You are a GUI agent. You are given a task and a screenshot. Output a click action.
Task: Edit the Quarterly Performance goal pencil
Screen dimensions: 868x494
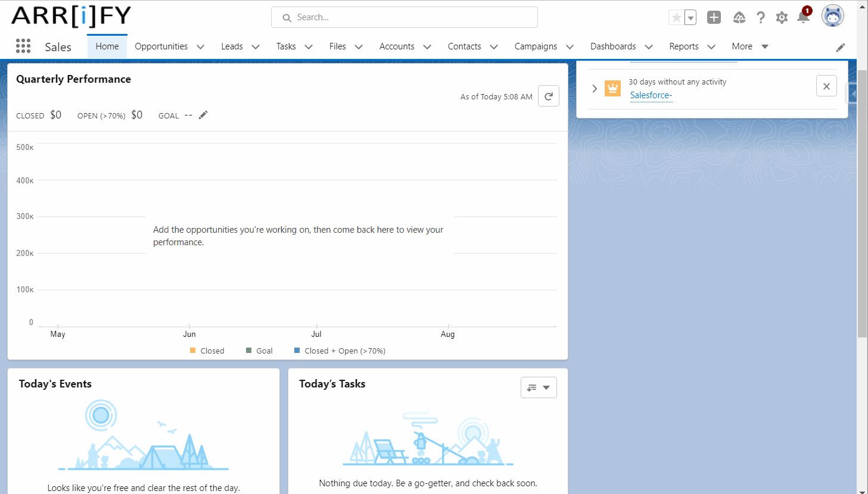[x=203, y=115]
